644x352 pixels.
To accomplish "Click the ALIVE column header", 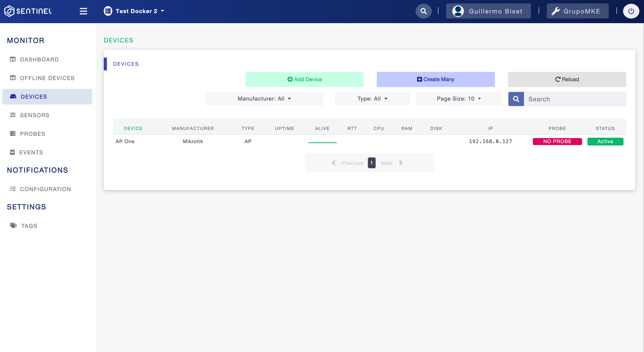I will point(322,128).
